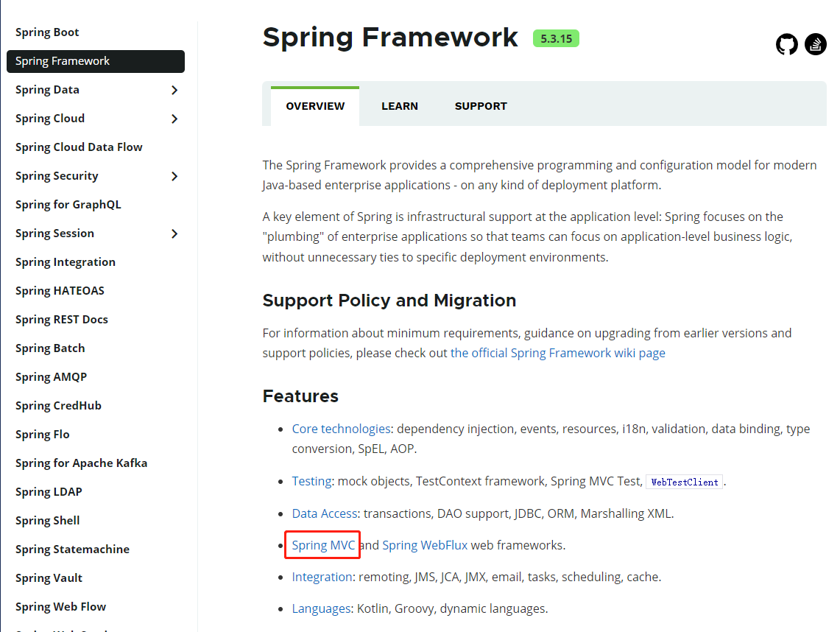The height and width of the screenshot is (632, 840).
Task: Select Spring Framework in the sidebar
Action: point(96,61)
